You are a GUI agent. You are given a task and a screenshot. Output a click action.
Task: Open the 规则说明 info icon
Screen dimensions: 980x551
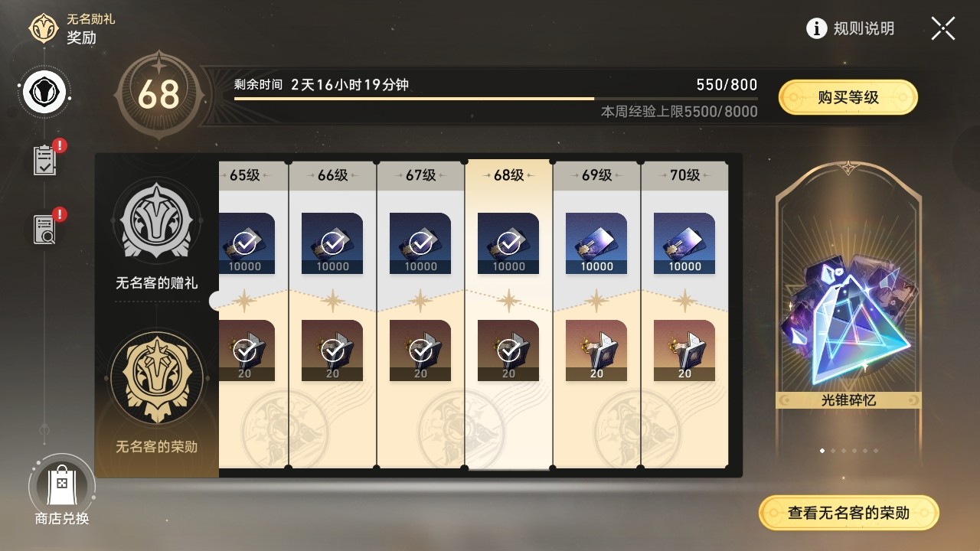[817, 29]
